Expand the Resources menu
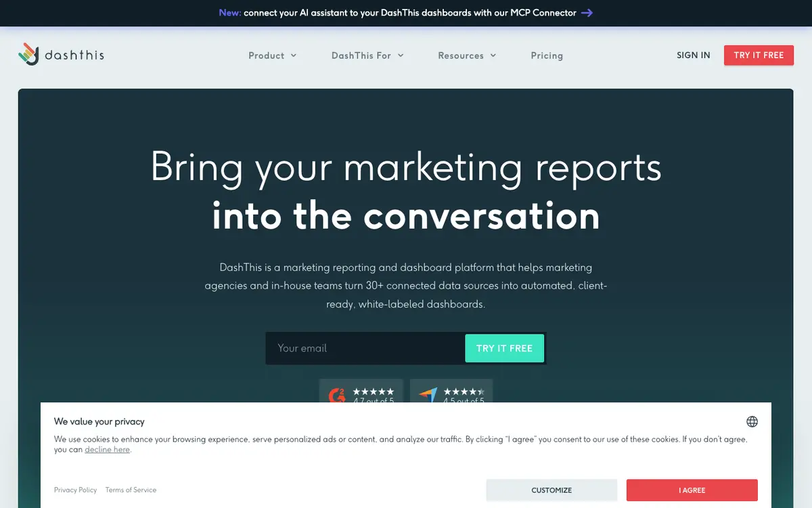Viewport: 812px width, 508px height. coord(467,56)
